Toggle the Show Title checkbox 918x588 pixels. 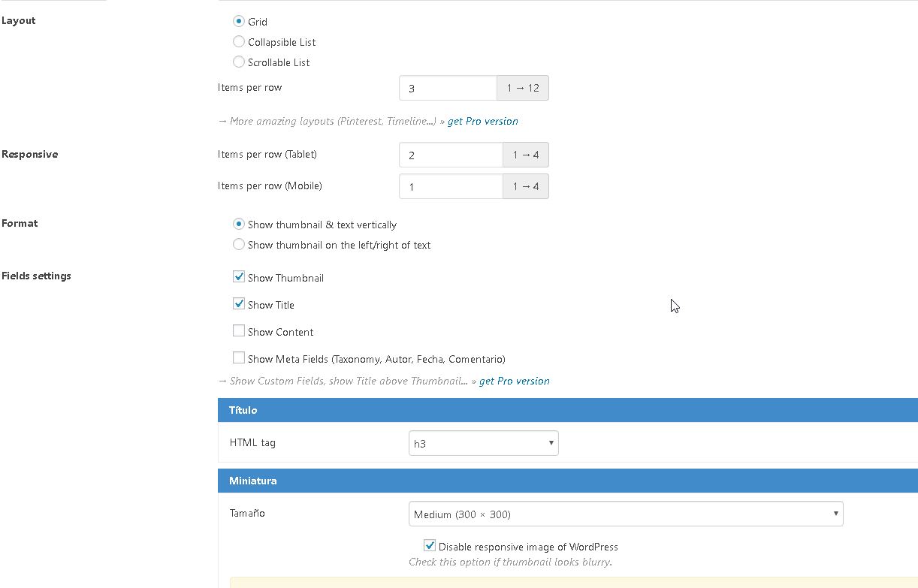click(239, 304)
